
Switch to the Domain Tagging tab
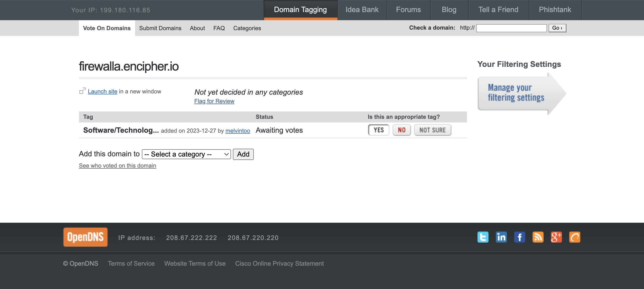[300, 10]
